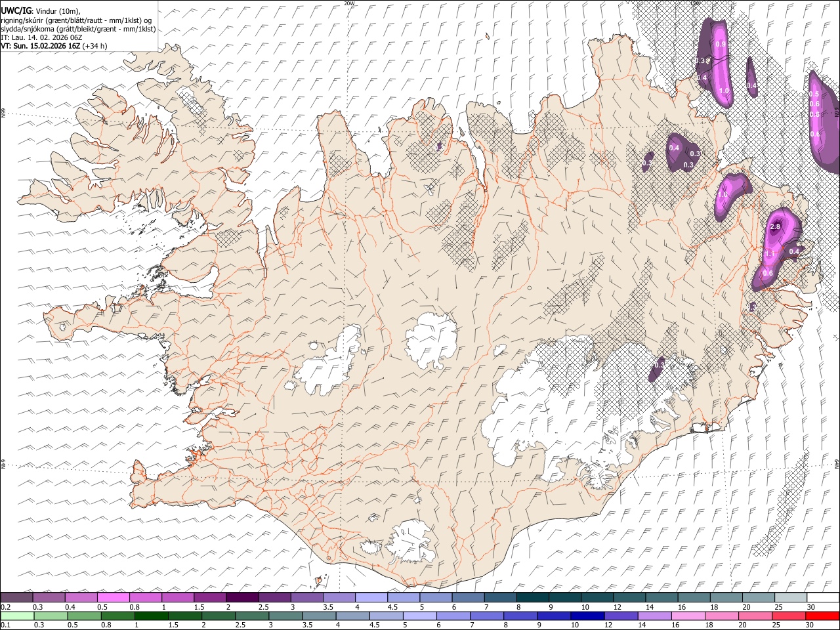Click the red 30 swatch in the lower legend row
Image resolution: width=840 pixels, height=630 pixels.
(x=823, y=616)
